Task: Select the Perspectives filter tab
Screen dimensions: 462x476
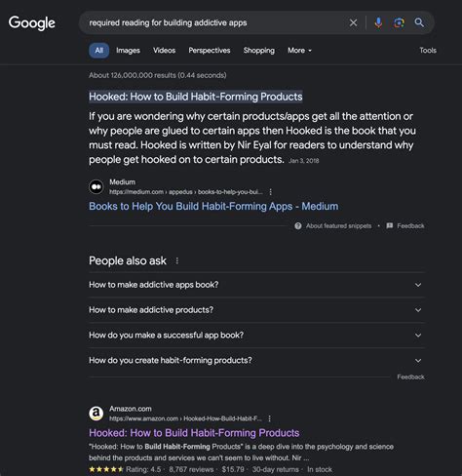Action: click(210, 51)
